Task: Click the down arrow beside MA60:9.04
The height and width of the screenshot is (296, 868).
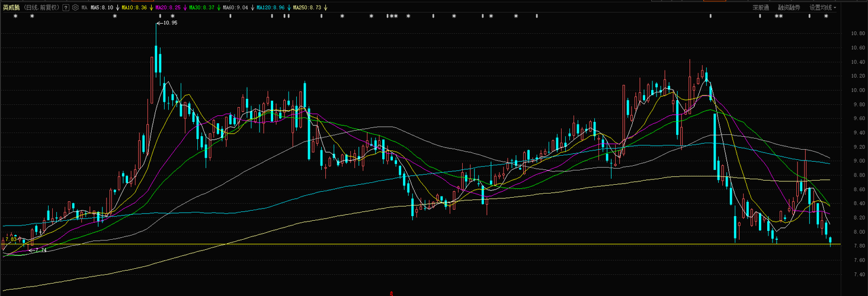Action: pyautogui.click(x=252, y=8)
